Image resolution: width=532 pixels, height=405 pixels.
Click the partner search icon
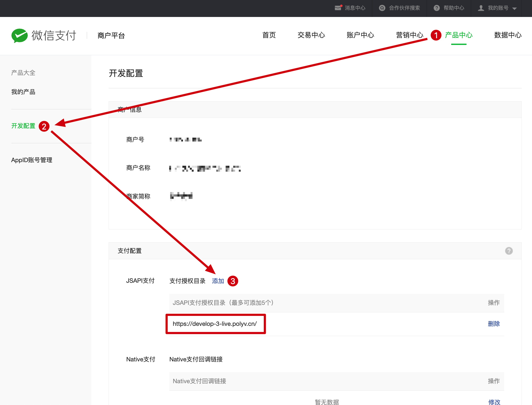(382, 8)
